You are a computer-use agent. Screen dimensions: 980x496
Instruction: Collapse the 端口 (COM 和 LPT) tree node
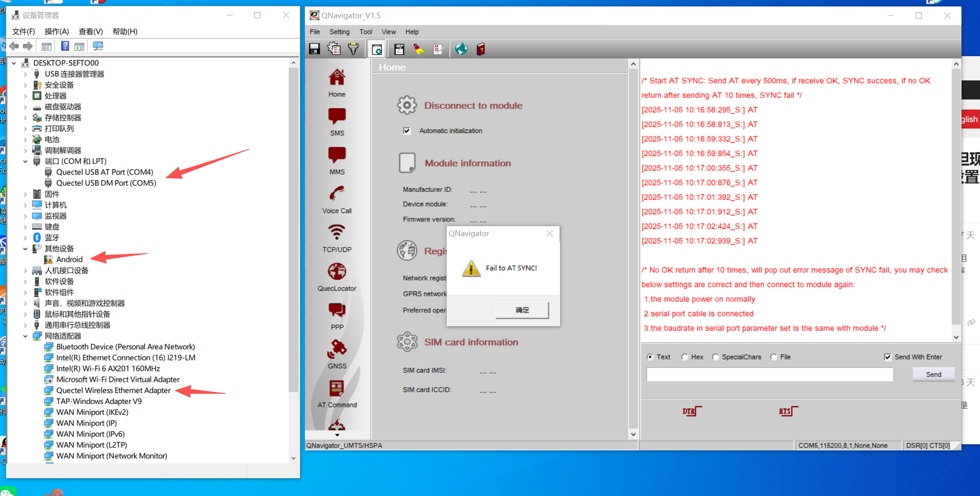coord(26,161)
